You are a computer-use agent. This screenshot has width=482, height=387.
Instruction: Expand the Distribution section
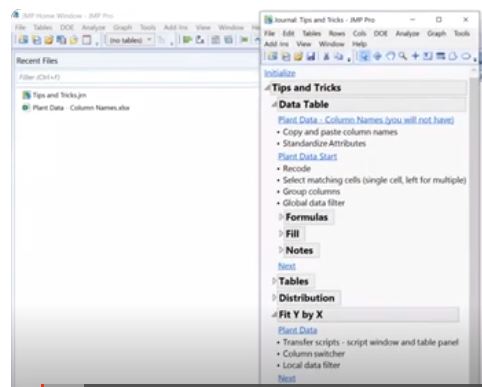[x=274, y=298]
